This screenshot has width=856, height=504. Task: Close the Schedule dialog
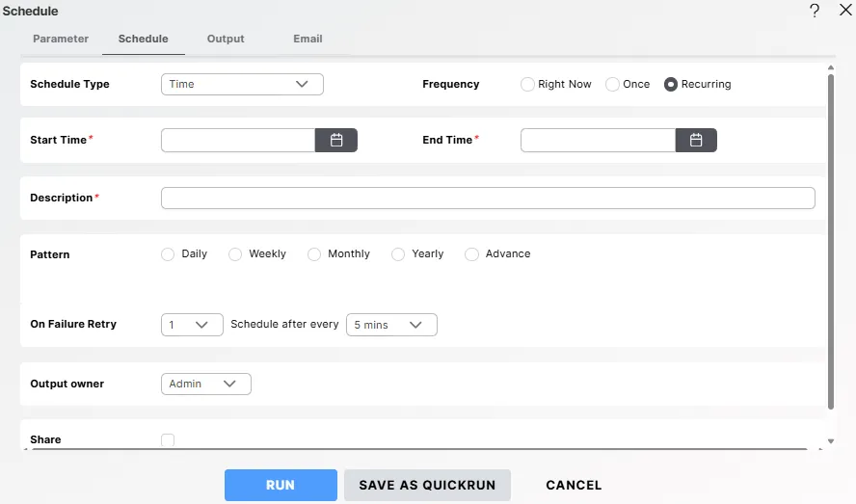click(844, 12)
